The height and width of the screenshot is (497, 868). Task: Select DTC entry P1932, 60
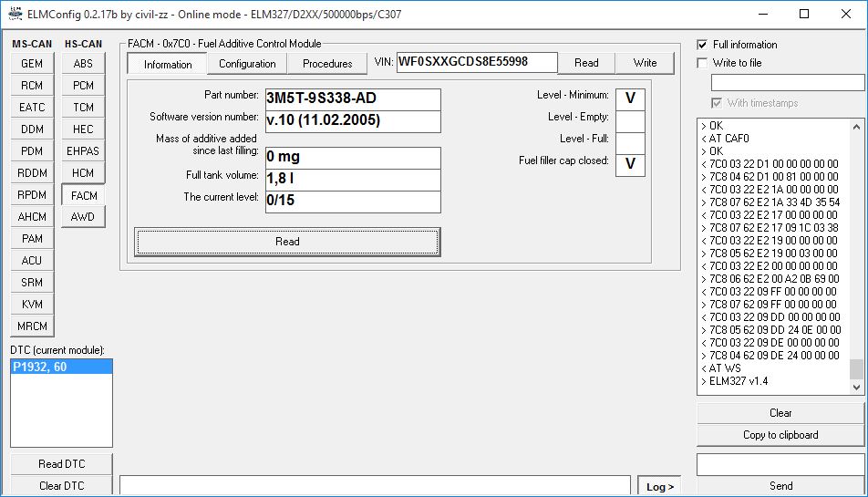click(x=61, y=367)
